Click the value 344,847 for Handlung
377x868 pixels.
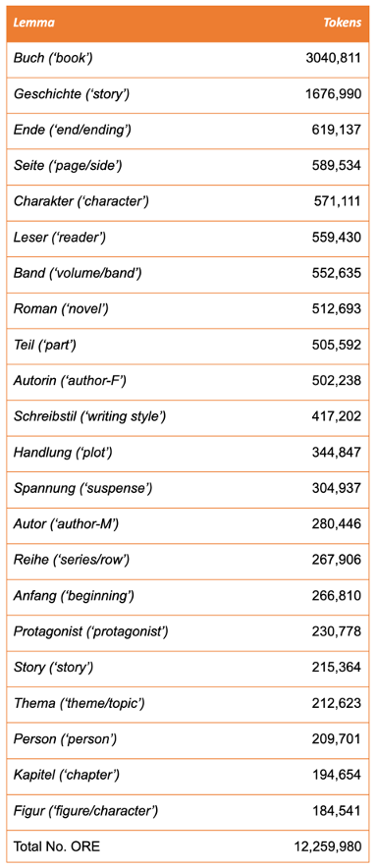click(337, 453)
